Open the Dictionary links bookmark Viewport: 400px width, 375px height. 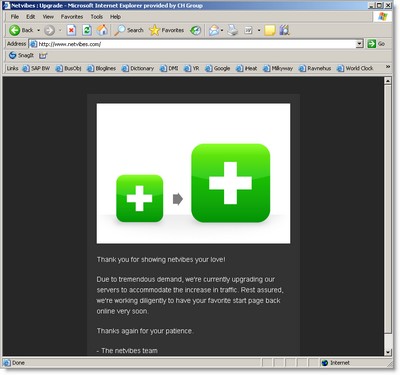tap(138, 68)
